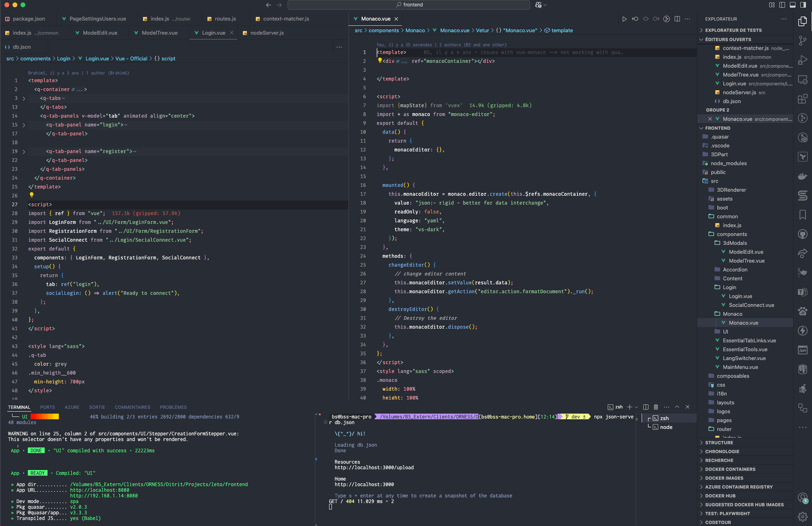Screen dimensions: 812x526
Task: Close the terminal panel
Action: [x=688, y=407]
